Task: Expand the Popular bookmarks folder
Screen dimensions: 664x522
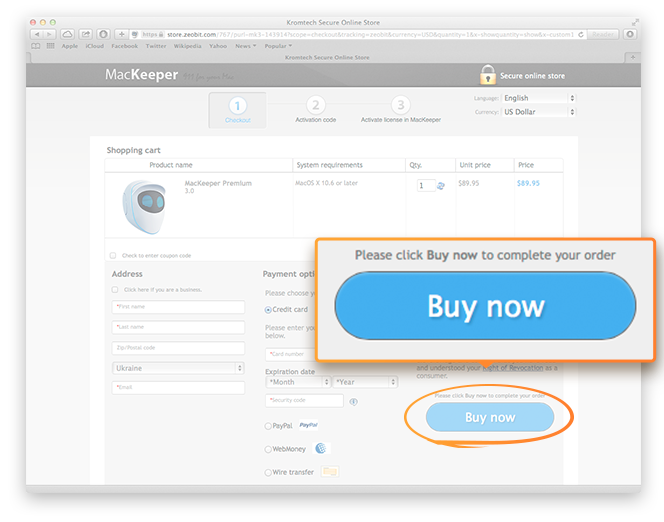Action: coord(278,46)
